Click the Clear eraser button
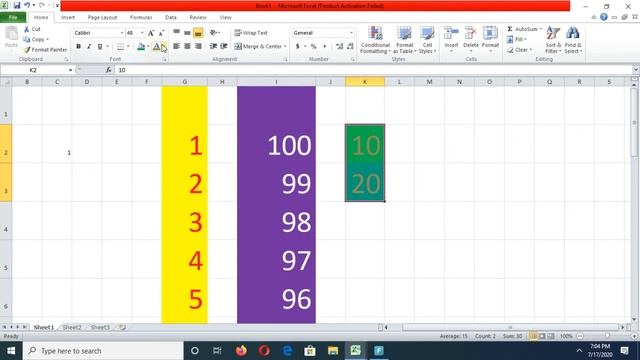The width and height of the screenshot is (640, 360). (x=519, y=50)
